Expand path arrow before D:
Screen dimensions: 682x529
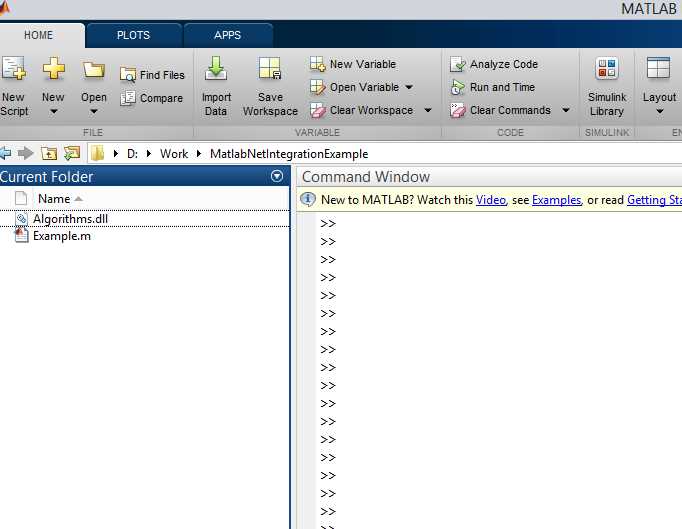pos(116,154)
